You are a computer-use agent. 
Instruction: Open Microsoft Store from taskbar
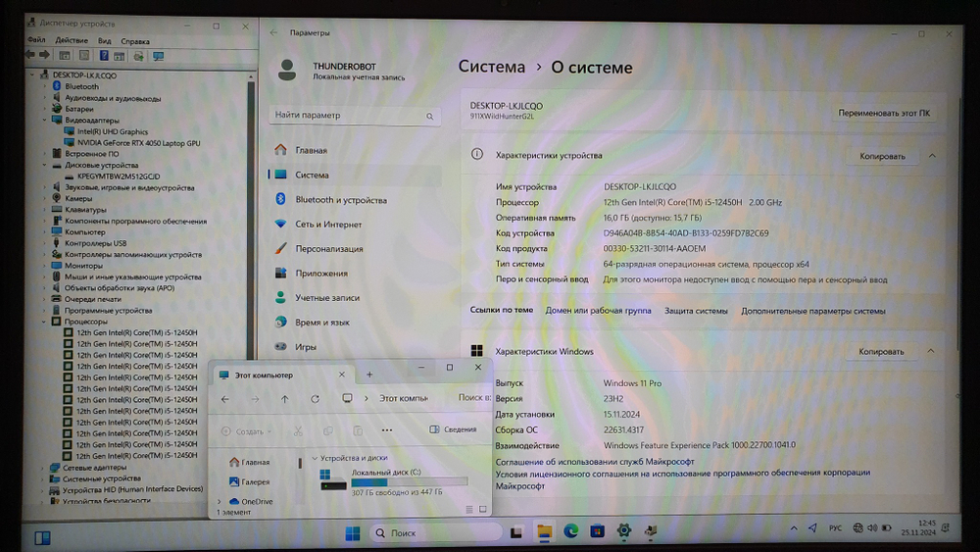598,531
